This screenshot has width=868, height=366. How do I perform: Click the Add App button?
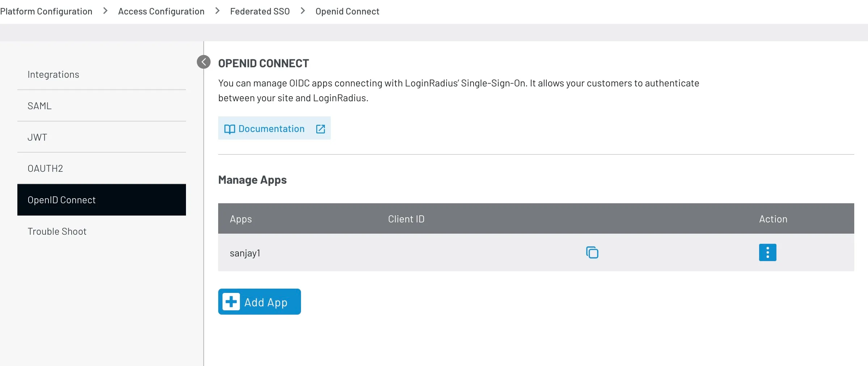pyautogui.click(x=259, y=301)
